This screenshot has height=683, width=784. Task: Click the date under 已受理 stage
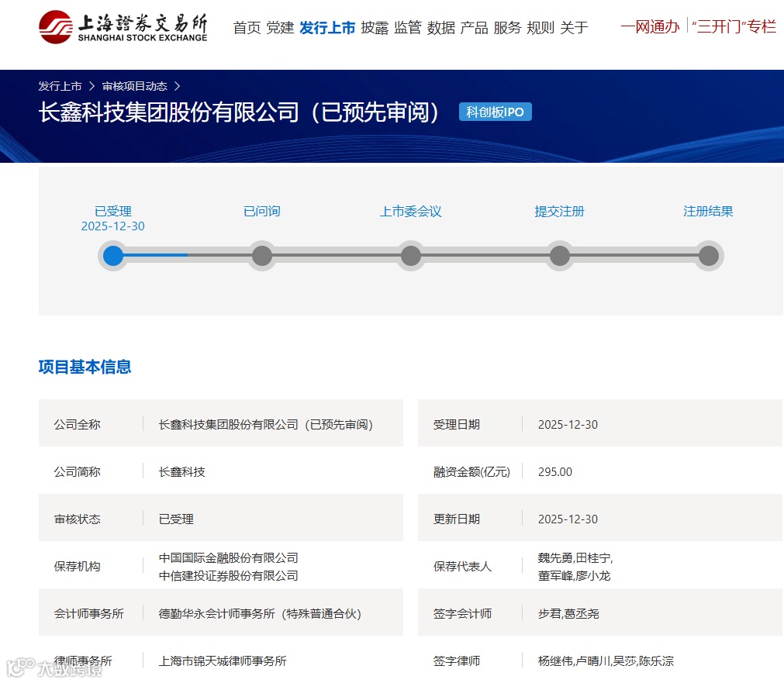[113, 226]
